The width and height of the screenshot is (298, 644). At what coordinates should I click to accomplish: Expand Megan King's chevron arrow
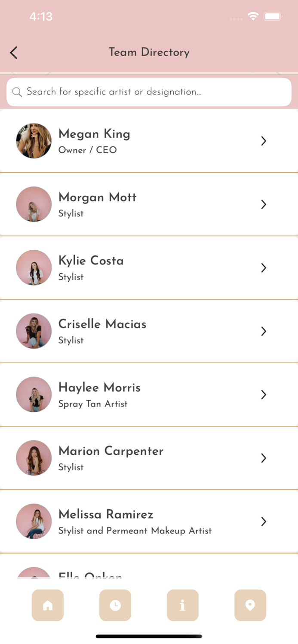(x=264, y=141)
